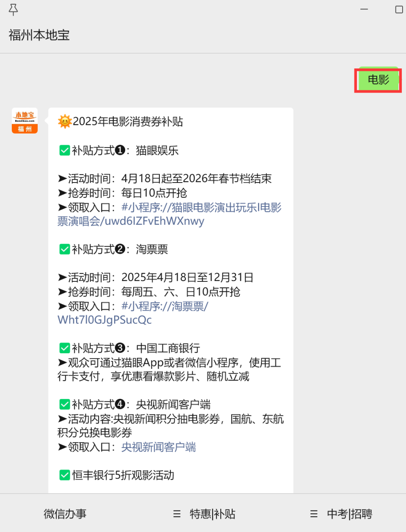The height and width of the screenshot is (532, 406).
Task: Click the green check before 恒丰银行5折观影活动
Action: coord(65,475)
